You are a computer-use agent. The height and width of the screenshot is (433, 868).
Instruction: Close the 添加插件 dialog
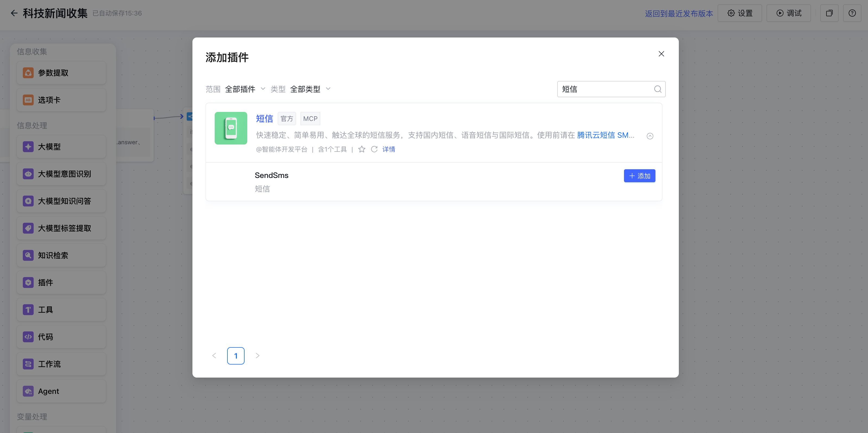[x=661, y=54]
